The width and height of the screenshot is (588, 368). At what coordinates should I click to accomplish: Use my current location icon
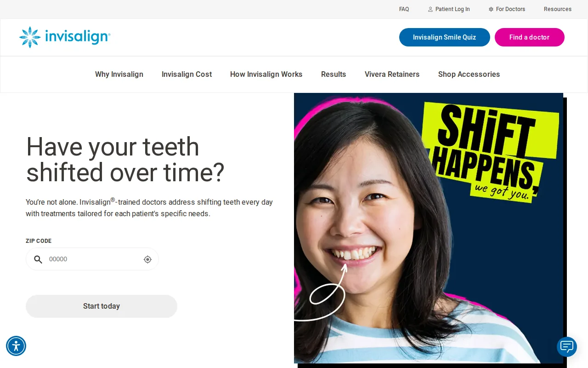point(147,259)
